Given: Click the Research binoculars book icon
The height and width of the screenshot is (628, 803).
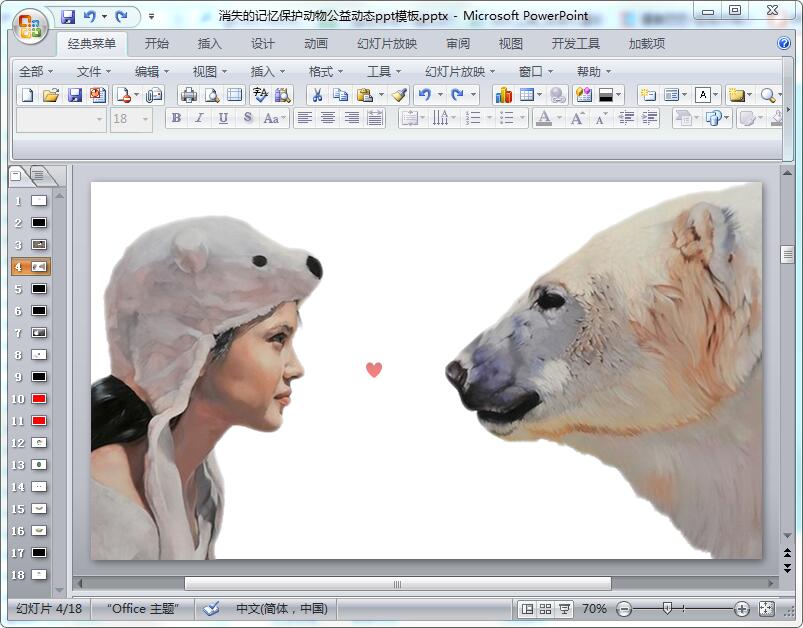Looking at the screenshot, I should point(283,95).
